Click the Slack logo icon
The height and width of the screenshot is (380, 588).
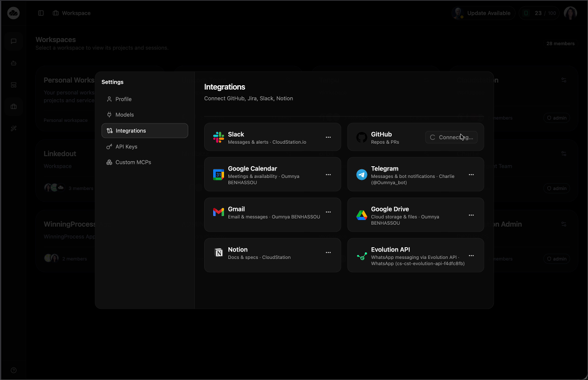tap(219, 137)
